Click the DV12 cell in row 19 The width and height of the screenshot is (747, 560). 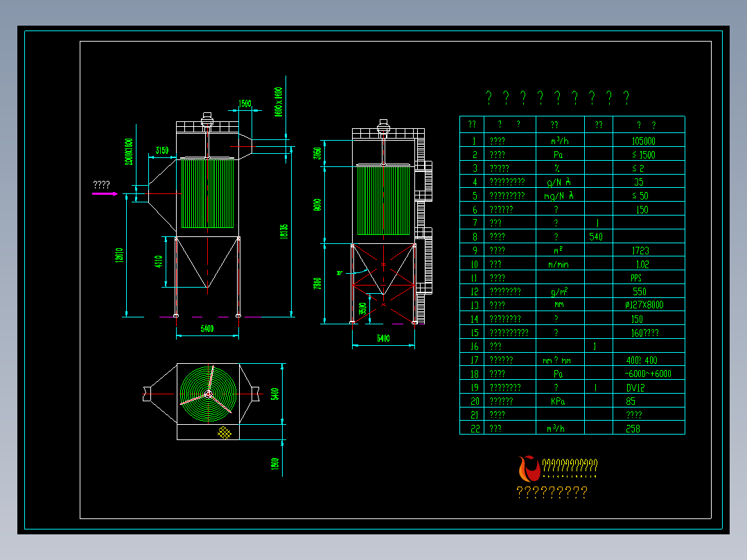(635, 388)
